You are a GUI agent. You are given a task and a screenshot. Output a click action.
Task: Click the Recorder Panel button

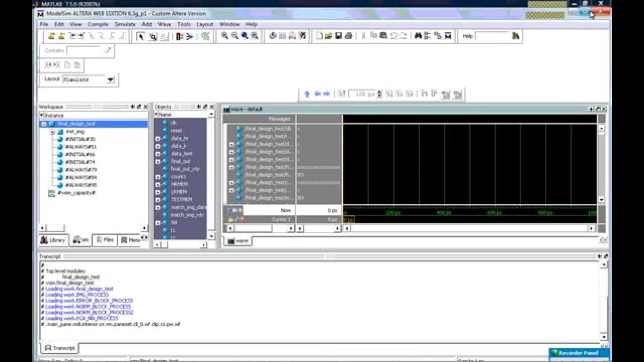(x=579, y=353)
